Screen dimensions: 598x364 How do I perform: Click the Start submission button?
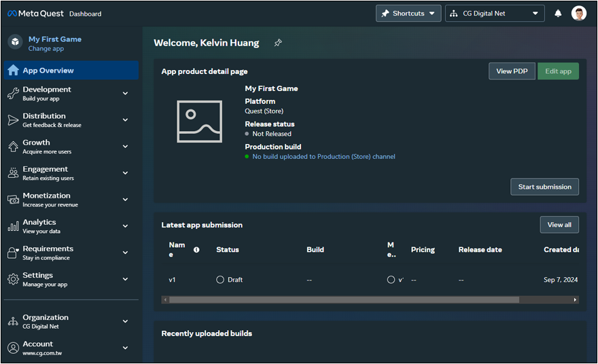544,187
